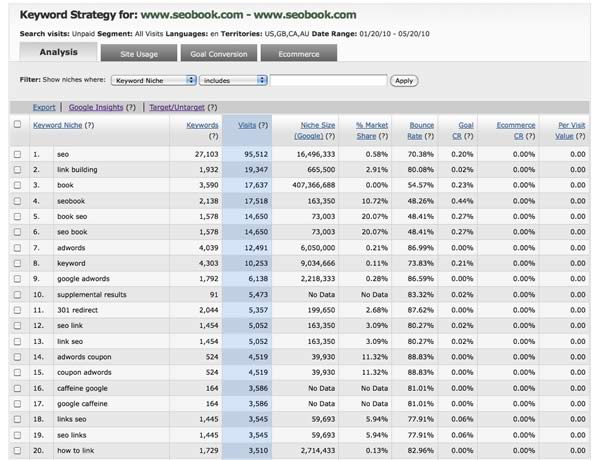Click the 10.72% market share value

pyautogui.click(x=375, y=201)
